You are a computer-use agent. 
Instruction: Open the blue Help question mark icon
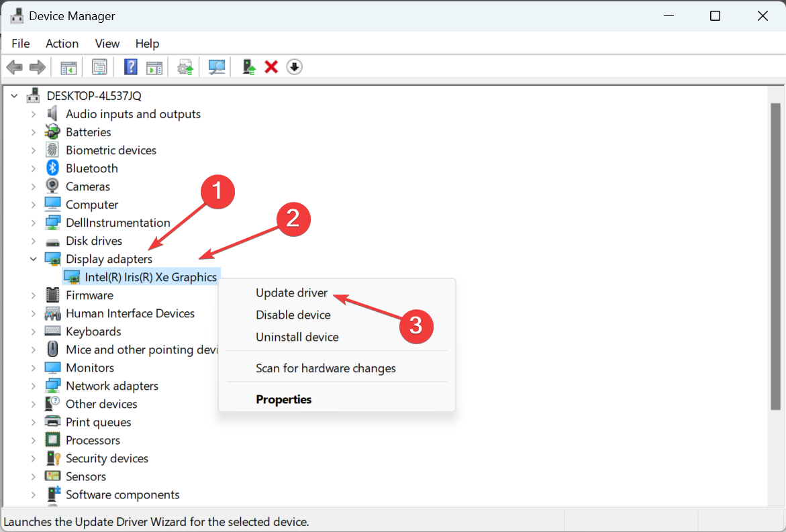pos(130,67)
